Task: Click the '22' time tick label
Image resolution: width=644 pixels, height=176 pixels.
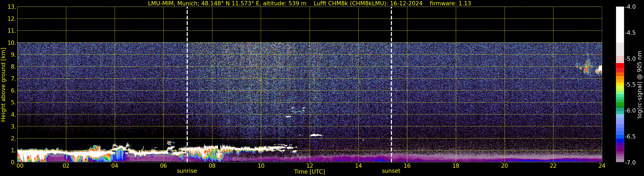Action: (553, 166)
